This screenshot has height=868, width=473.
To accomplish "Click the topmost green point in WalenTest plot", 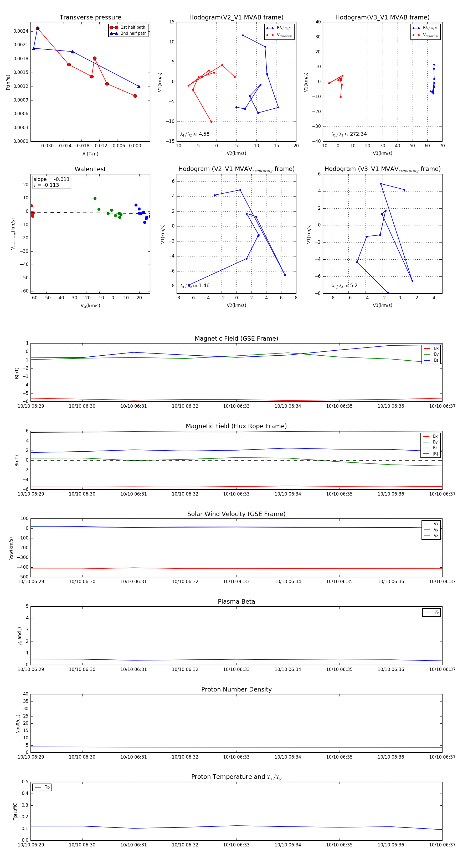I will coord(95,199).
